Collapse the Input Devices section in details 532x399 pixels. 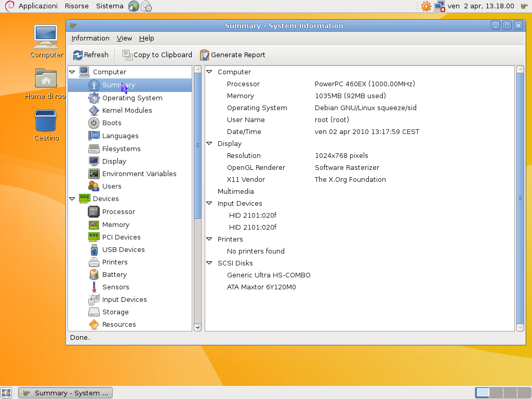coord(209,203)
